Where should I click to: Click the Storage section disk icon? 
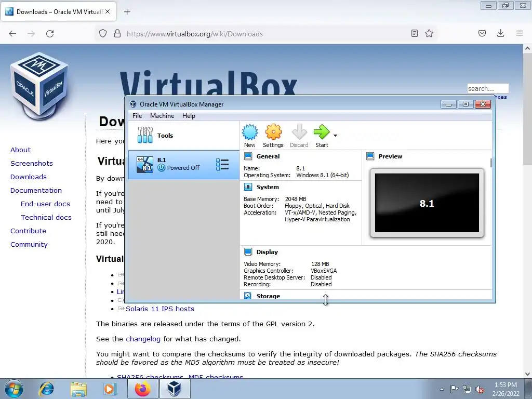coord(248,296)
